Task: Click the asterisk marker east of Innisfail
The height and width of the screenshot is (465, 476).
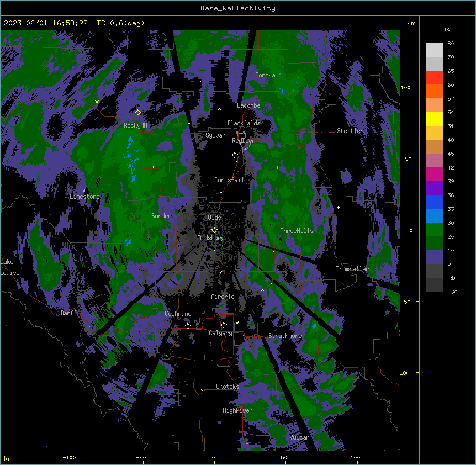Action: click(277, 167)
